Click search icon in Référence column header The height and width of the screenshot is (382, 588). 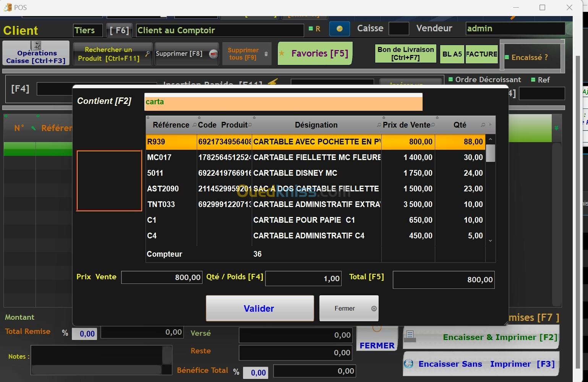(x=194, y=125)
